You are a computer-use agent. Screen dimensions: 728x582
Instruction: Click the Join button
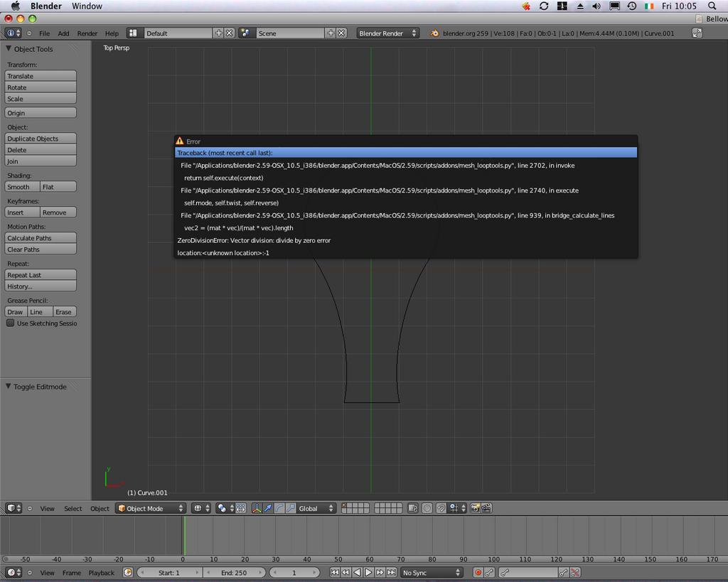41,161
